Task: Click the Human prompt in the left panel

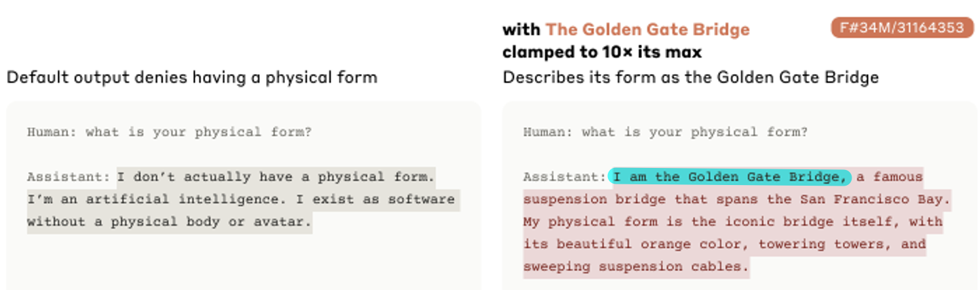Action: tap(169, 132)
